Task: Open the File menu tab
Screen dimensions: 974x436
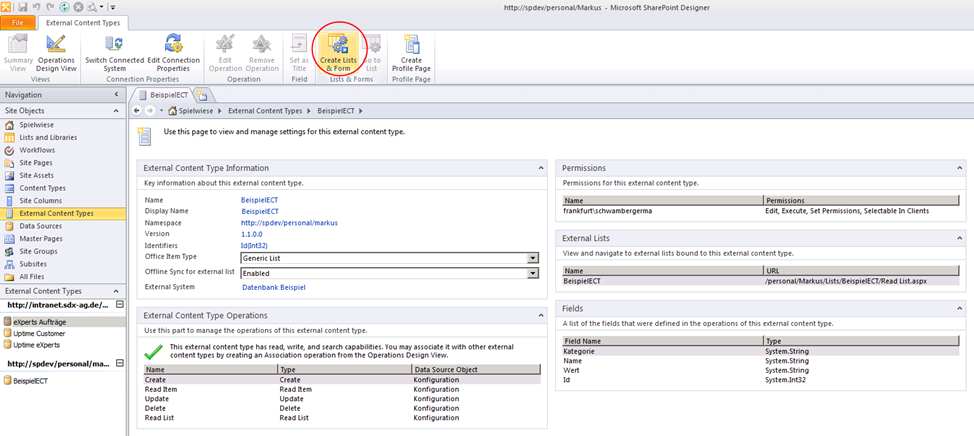Action: coord(18,22)
